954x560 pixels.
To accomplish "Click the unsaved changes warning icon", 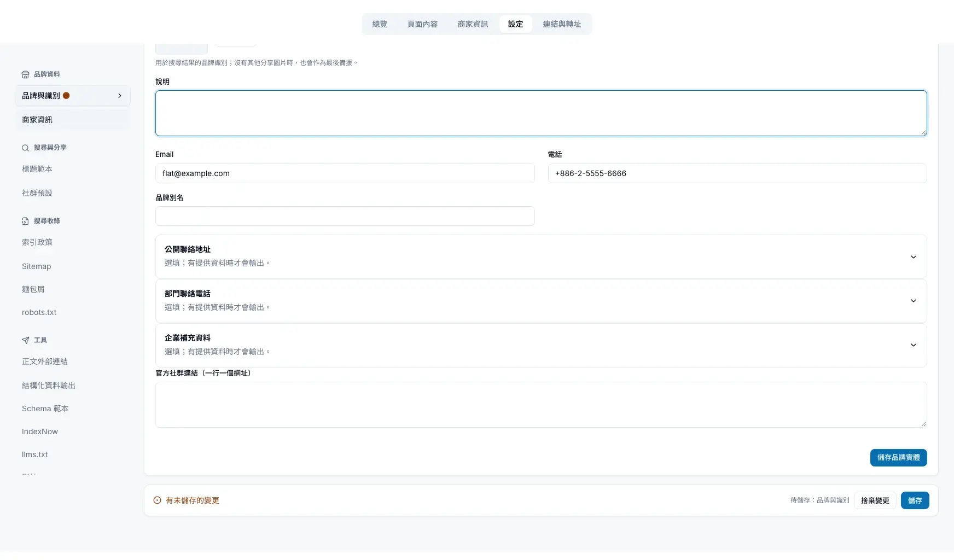I will pos(157,500).
